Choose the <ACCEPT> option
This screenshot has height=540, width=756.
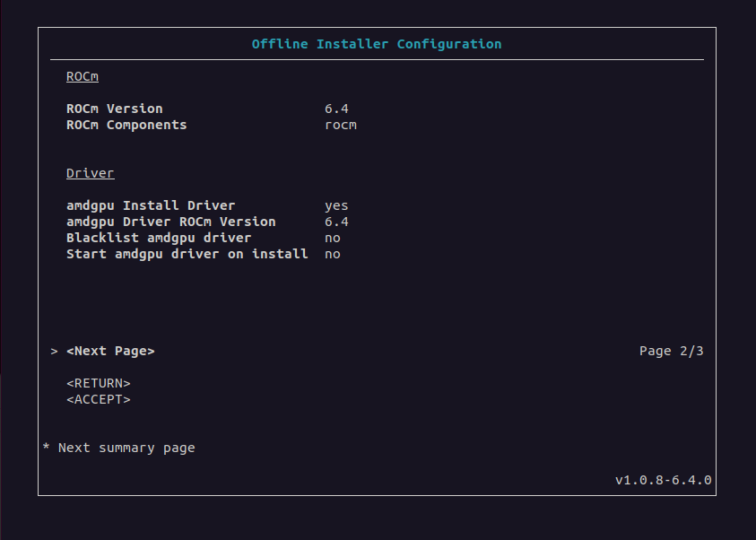99,399
